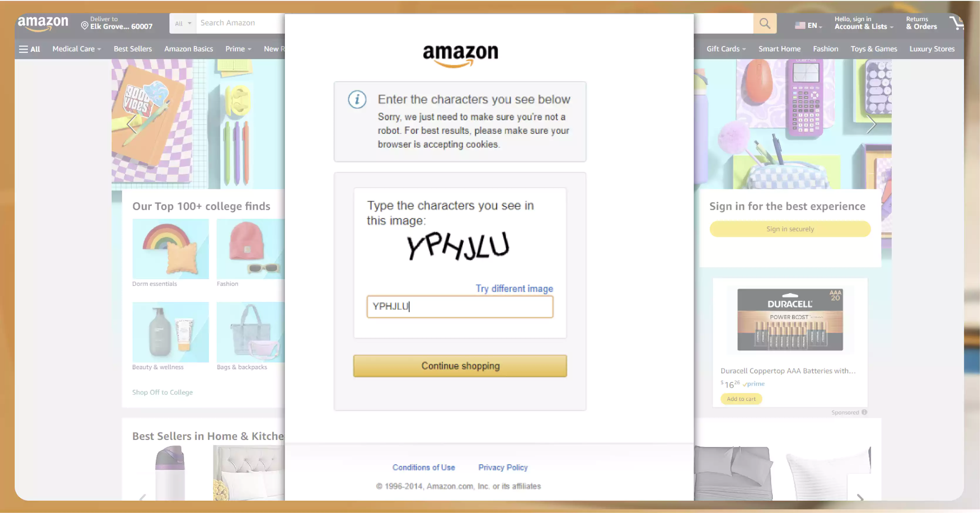Image resolution: width=980 pixels, height=513 pixels.
Task: Click the Try different image link
Action: pos(514,288)
